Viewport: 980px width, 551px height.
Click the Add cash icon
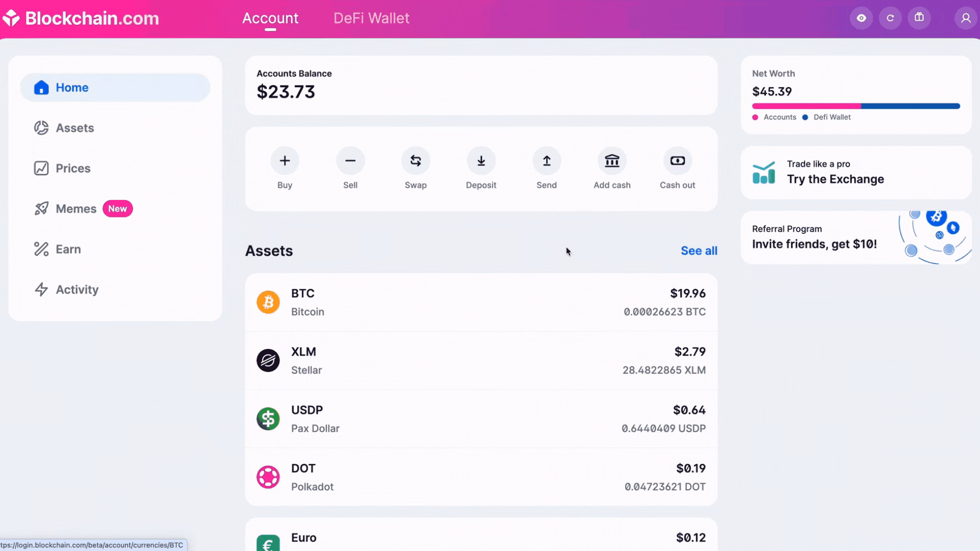pyautogui.click(x=612, y=160)
